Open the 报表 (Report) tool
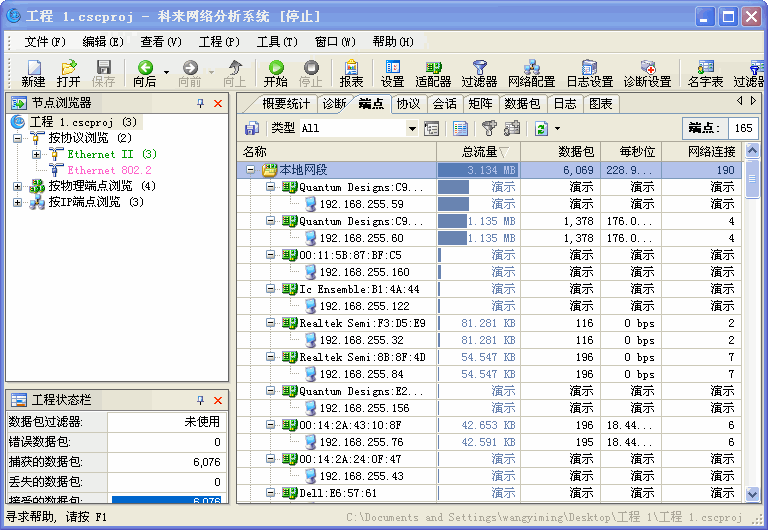The width and height of the screenshot is (768, 530). pos(351,73)
